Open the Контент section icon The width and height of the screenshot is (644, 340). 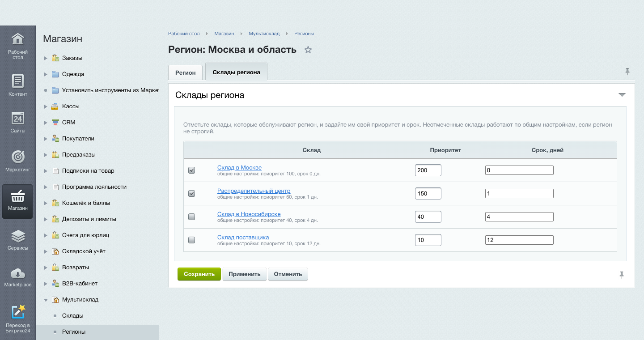click(17, 81)
